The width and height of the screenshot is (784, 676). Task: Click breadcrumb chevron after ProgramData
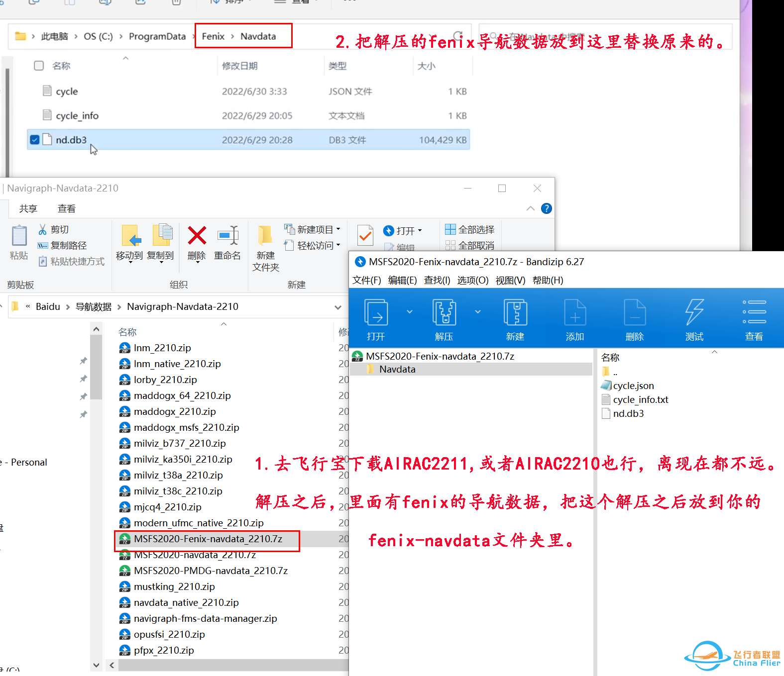tap(193, 36)
